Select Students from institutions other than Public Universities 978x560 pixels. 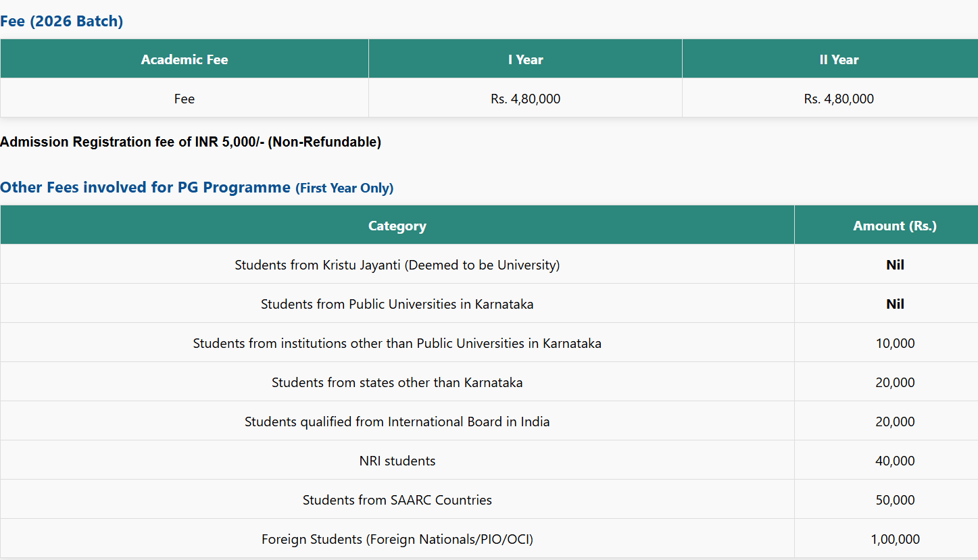[397, 343]
